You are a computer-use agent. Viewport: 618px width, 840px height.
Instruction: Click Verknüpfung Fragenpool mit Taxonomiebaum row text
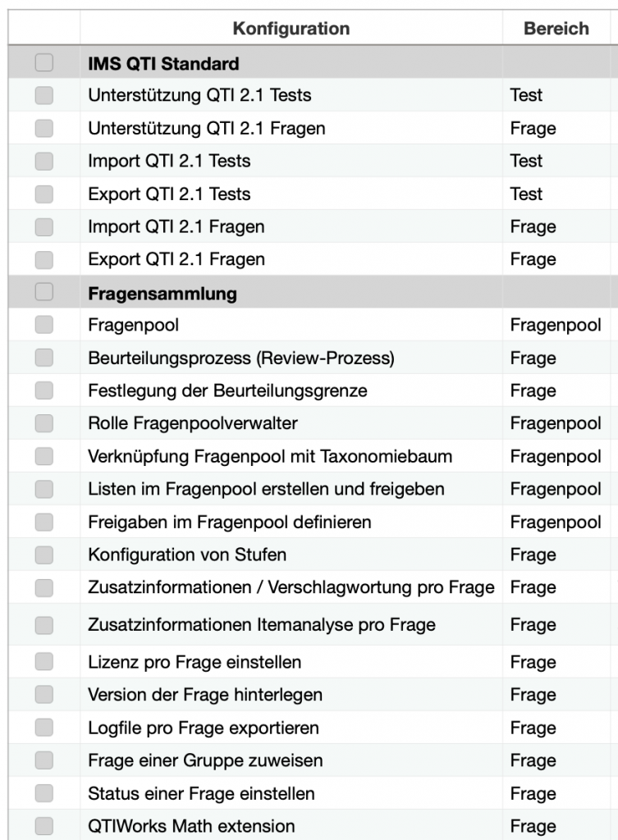pyautogui.click(x=270, y=456)
